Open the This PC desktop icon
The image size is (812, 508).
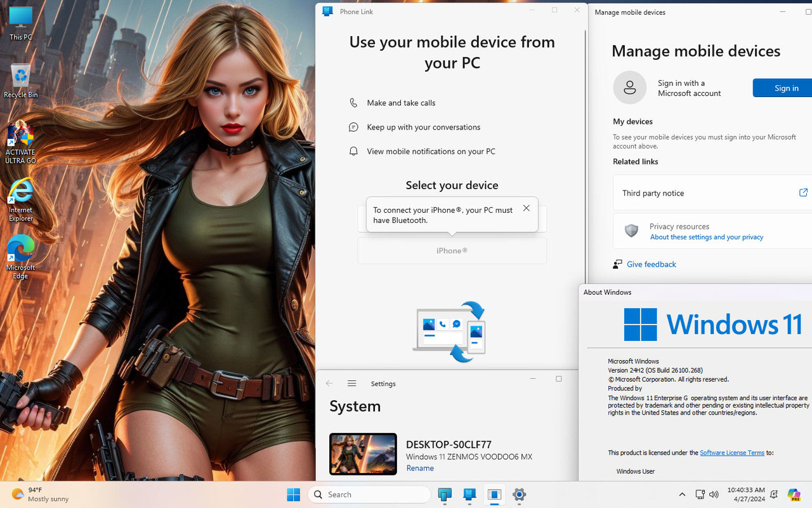20,23
